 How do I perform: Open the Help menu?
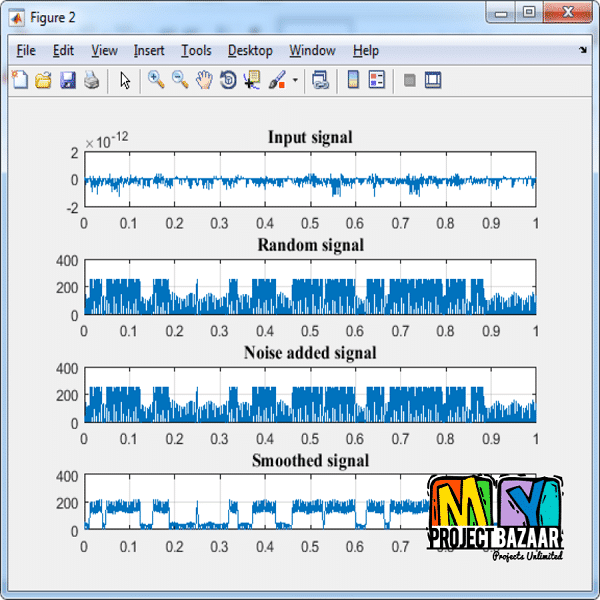[366, 51]
